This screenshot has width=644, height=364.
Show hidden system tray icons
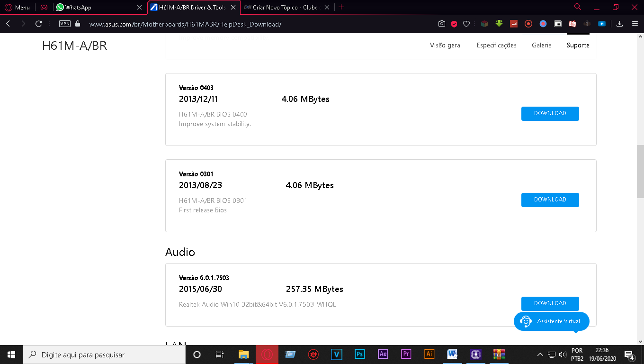coord(540,355)
